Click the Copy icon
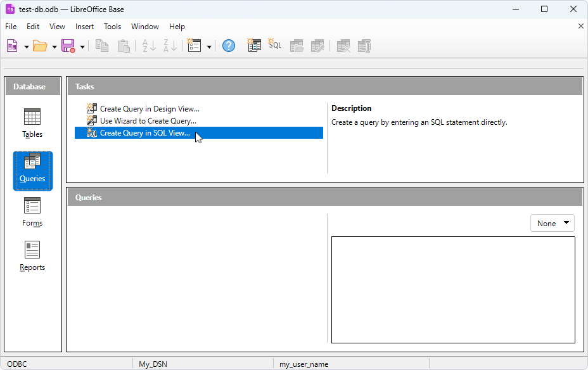Image resolution: width=588 pixels, height=370 pixels. [102, 46]
